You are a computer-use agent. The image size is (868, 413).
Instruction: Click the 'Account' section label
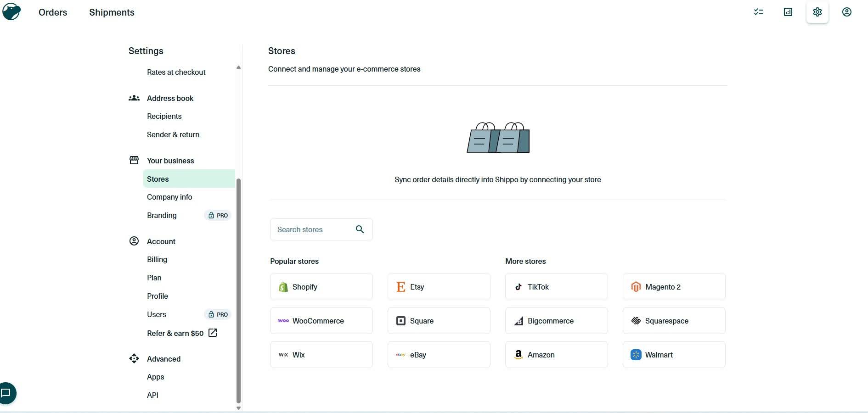click(161, 241)
